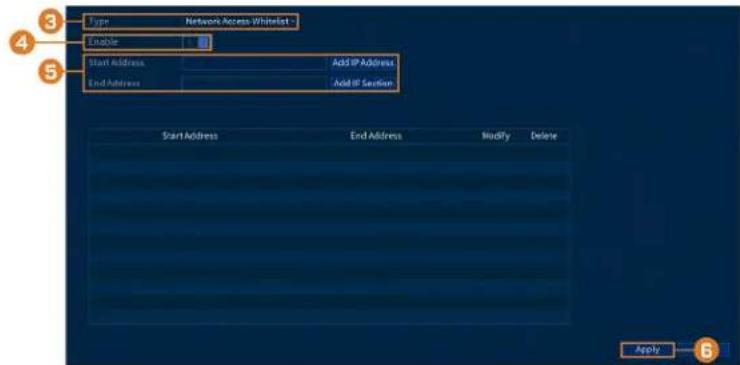Viewport: 740px width, 365px height.
Task: Click the Enable label text
Action: tap(103, 42)
